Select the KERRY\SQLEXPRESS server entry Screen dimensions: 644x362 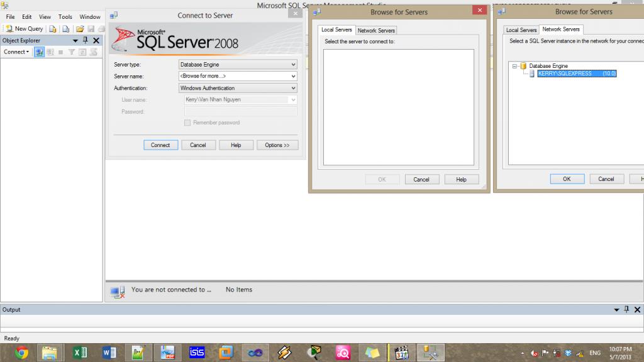(x=577, y=74)
